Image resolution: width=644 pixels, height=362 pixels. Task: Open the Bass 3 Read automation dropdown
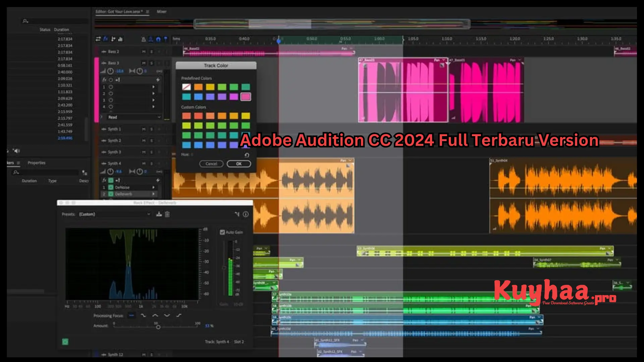(134, 117)
